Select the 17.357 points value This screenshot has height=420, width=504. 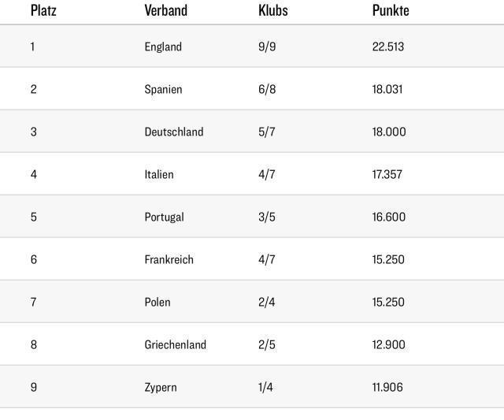(387, 174)
